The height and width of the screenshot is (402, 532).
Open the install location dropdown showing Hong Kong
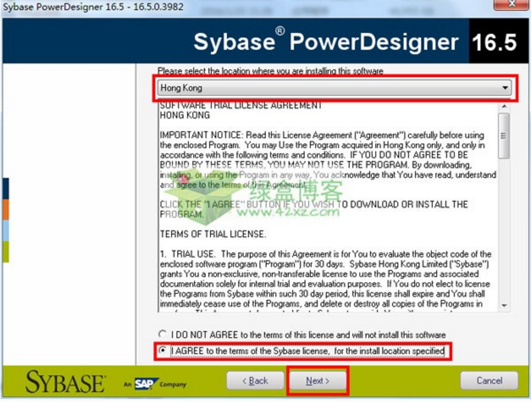335,88
